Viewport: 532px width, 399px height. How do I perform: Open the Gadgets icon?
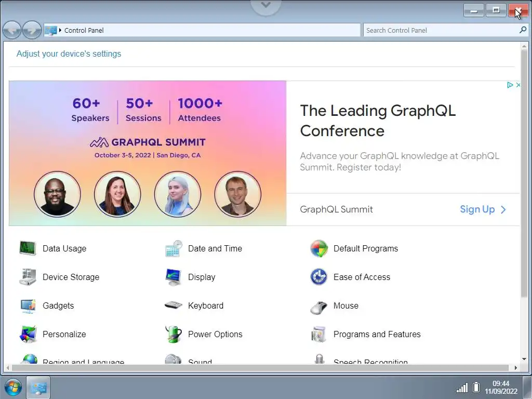tap(28, 305)
